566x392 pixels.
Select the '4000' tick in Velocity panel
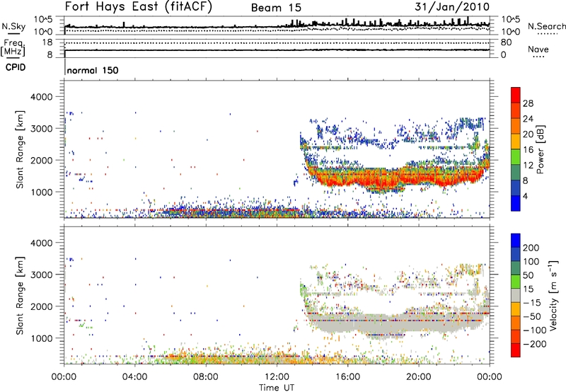(x=41, y=243)
